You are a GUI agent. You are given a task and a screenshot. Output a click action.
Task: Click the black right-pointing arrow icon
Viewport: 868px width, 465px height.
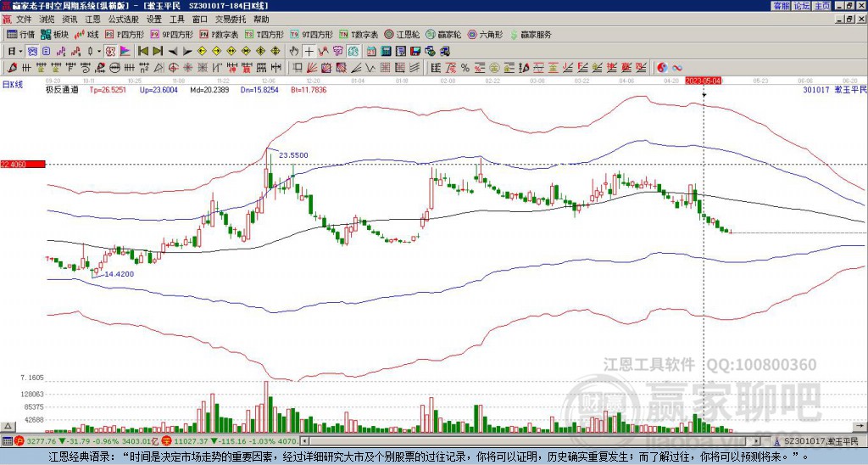187,52
